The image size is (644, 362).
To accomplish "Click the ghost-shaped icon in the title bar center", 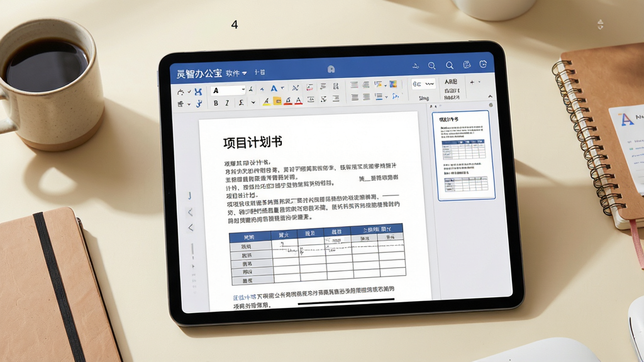I will pos(331,69).
